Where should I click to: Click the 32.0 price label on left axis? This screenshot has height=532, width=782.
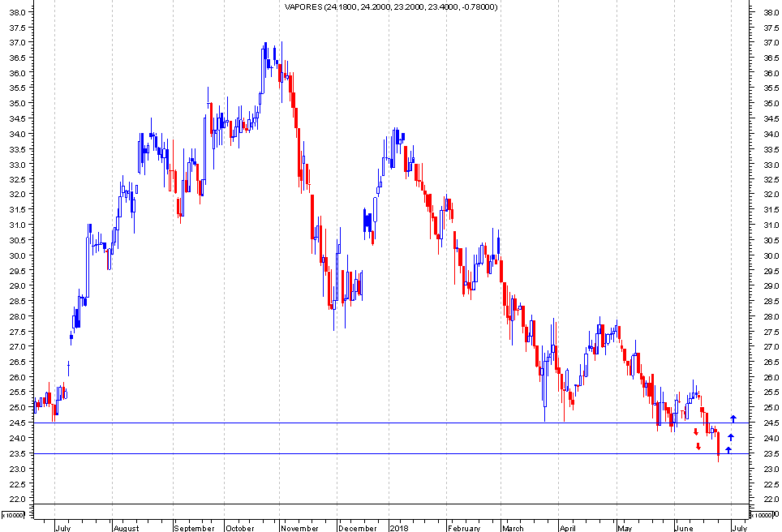tap(18, 195)
